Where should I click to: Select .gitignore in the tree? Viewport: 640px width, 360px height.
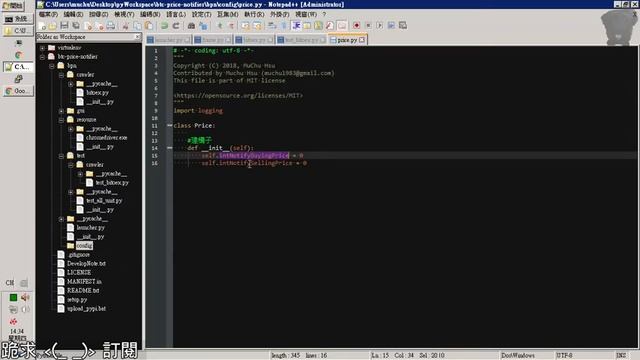[78, 255]
